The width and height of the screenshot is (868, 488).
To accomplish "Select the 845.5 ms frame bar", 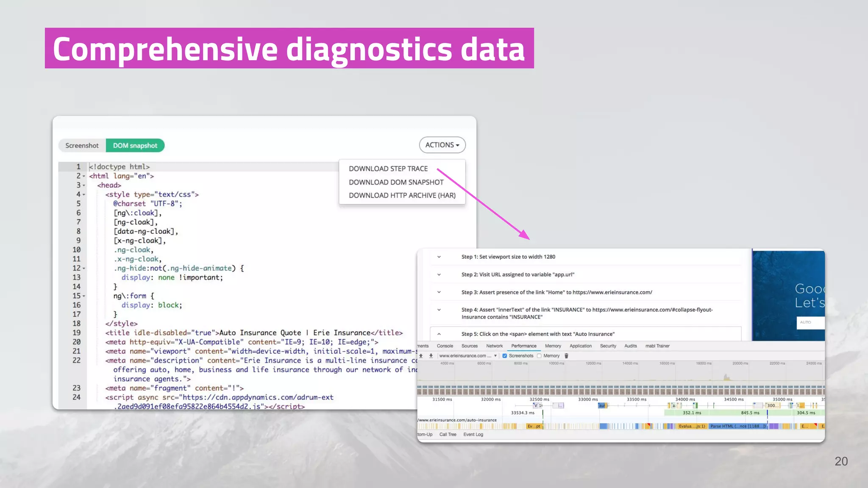I will tap(750, 413).
